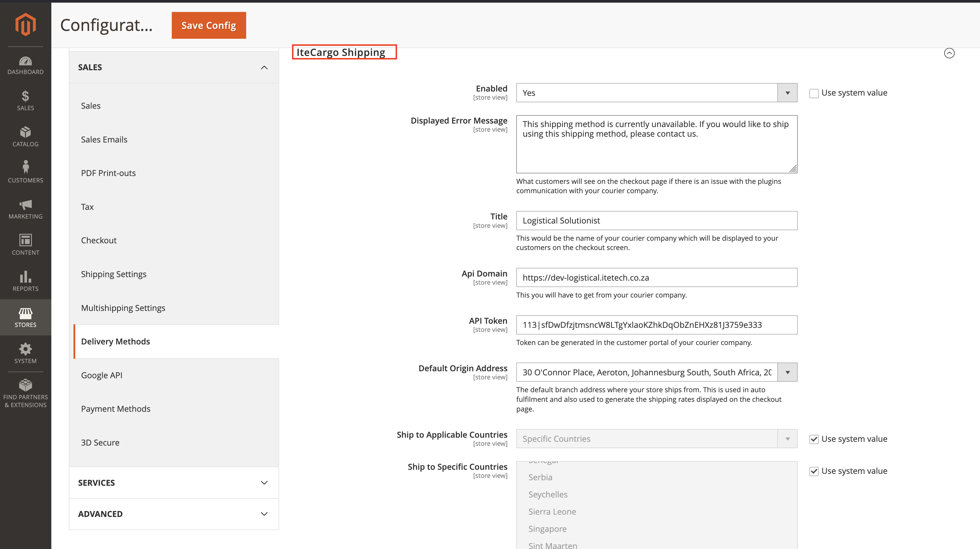Navigate to Customers via sidebar icon
The height and width of the screenshot is (549, 980).
click(25, 172)
